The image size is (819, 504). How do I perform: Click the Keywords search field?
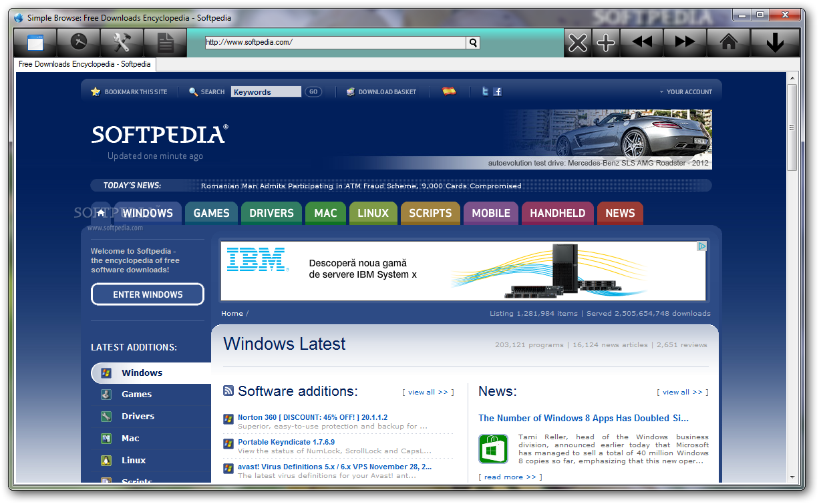click(x=266, y=92)
